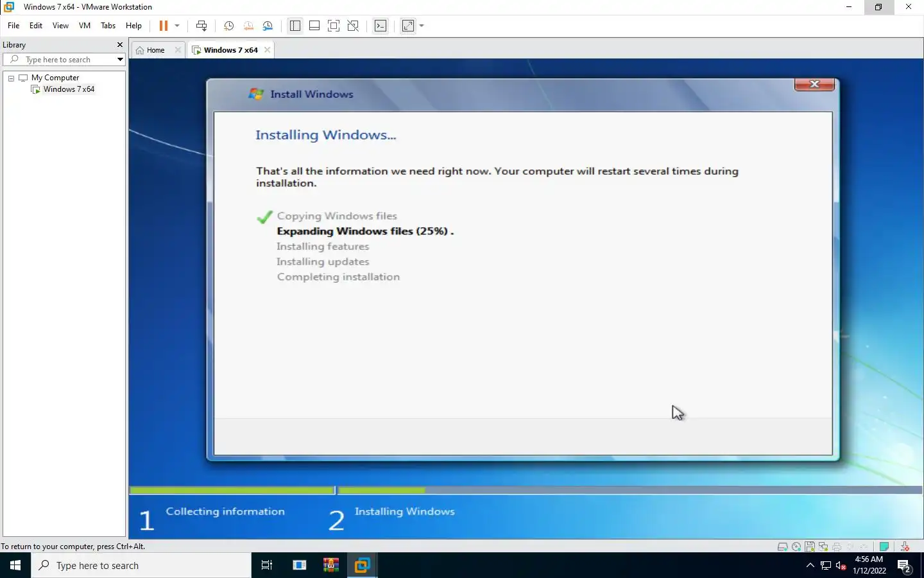Click the Collecting information progress bar

(x=232, y=490)
